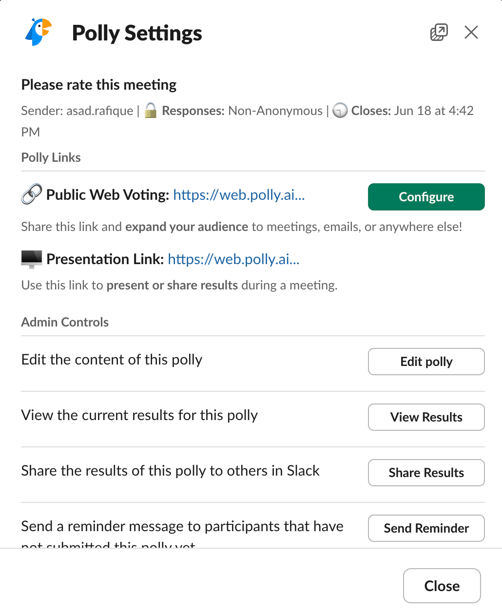Click the Edit polly button

[x=426, y=361]
